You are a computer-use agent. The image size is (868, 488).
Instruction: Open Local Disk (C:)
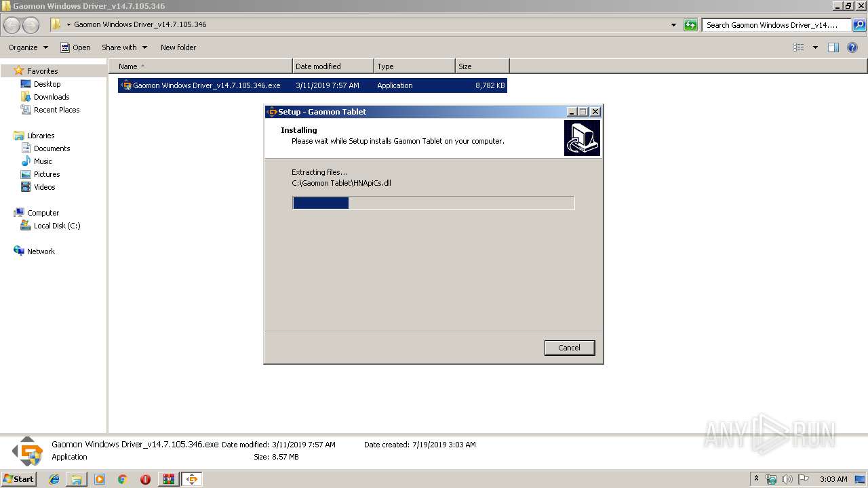pos(57,226)
